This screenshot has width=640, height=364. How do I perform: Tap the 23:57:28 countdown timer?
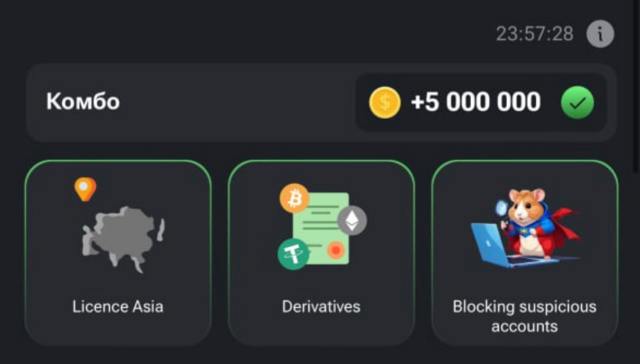pos(535,34)
